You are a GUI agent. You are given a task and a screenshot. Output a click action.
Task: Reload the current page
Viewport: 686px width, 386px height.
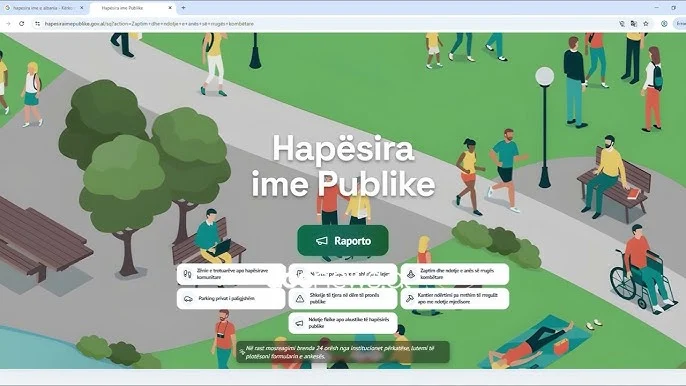pos(21,24)
